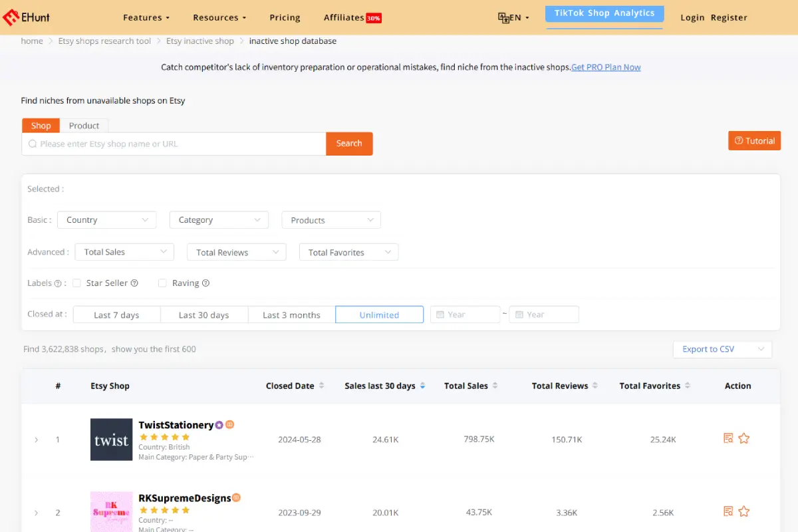
Task: Click the Raving info tooltip icon
Action: (204, 283)
